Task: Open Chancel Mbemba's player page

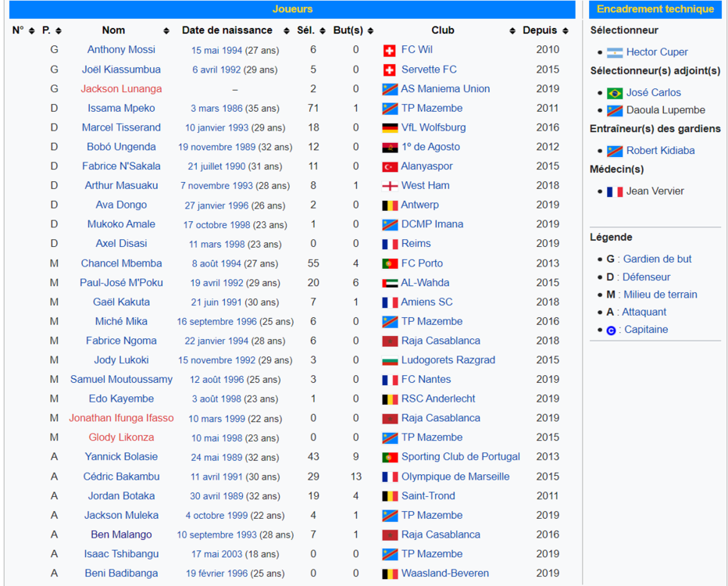Action: coord(121,263)
